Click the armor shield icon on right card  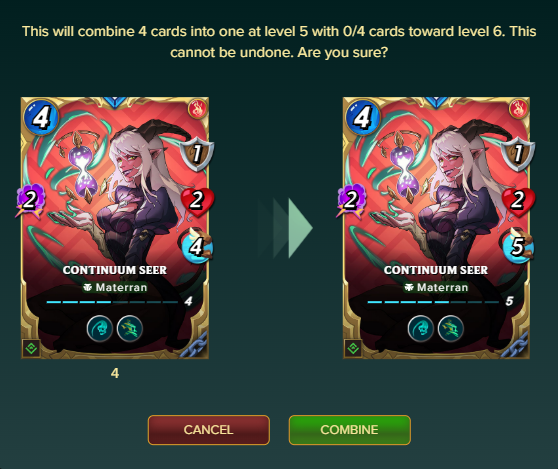pyautogui.click(x=518, y=154)
